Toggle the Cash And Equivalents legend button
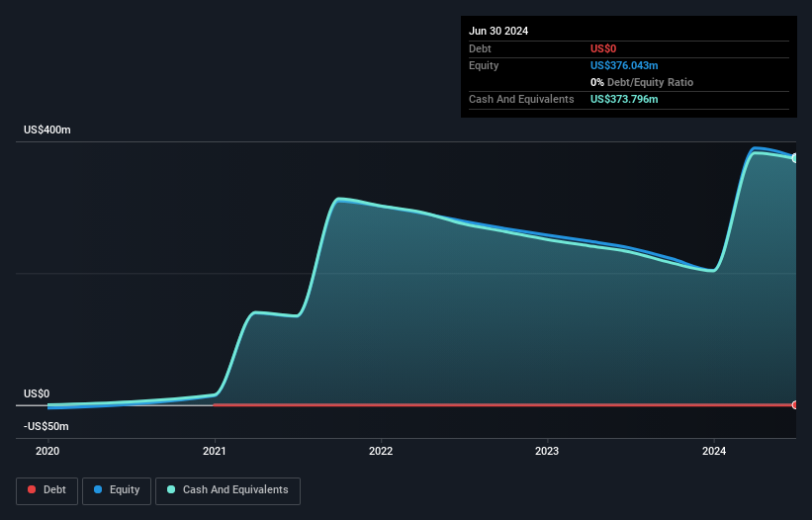 [227, 490]
